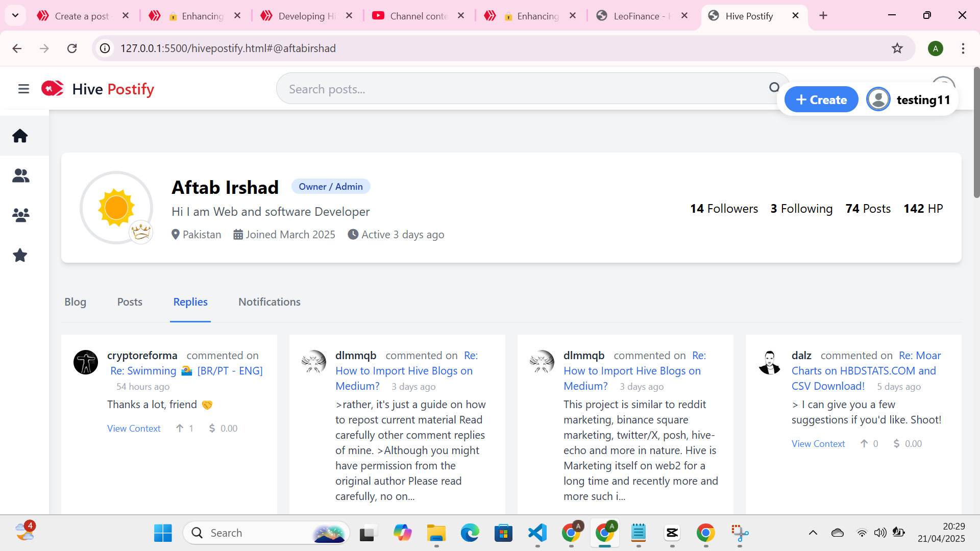
Task: Click the crown badge on the avatar
Action: point(141,232)
